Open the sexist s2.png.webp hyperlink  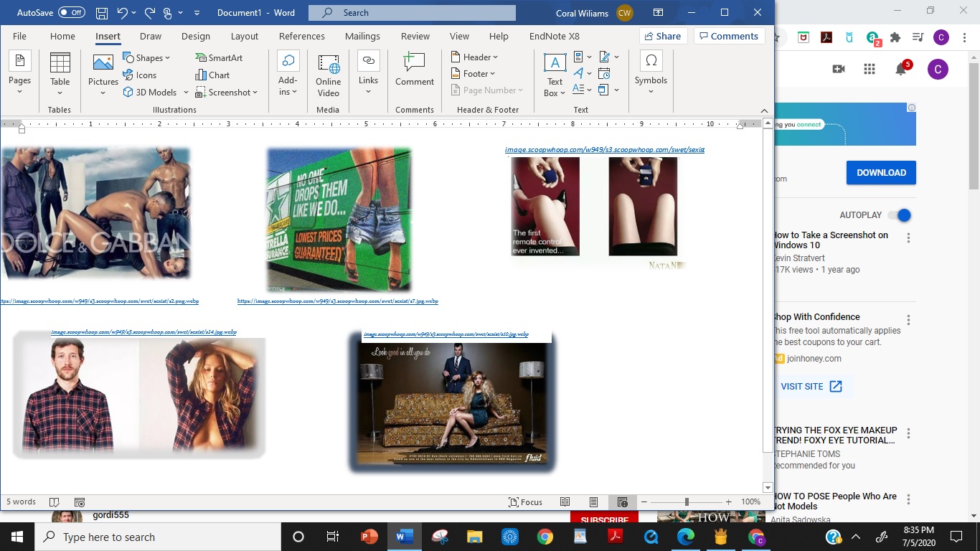[100, 301]
